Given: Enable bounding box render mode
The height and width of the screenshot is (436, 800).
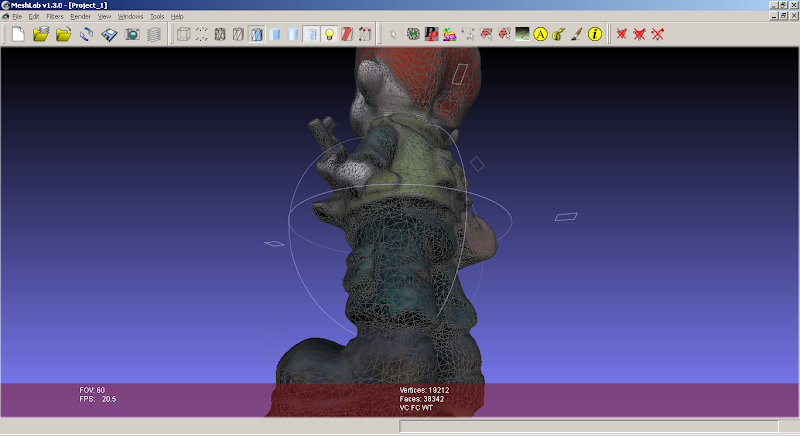Looking at the screenshot, I should click(x=183, y=34).
